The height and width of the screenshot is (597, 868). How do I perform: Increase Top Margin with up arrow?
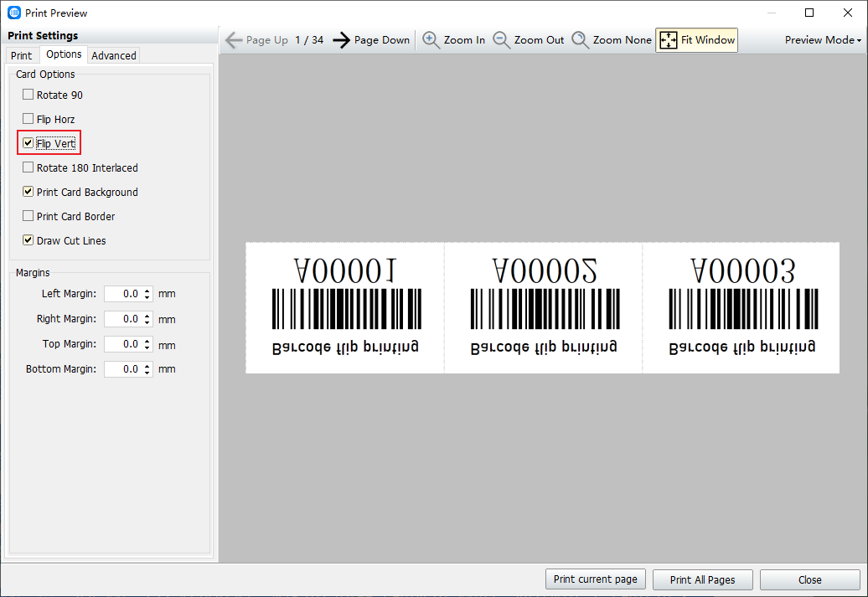pyautogui.click(x=147, y=341)
